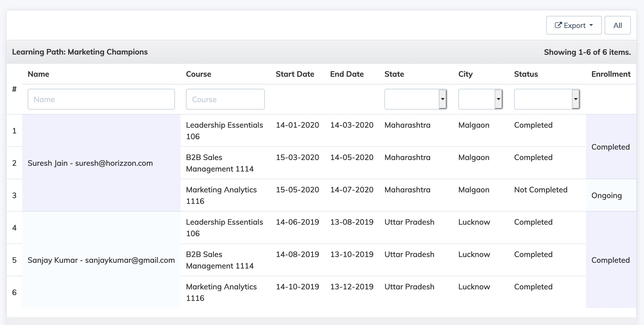Click Lucknow in row 6
The height and width of the screenshot is (325, 644).
(x=474, y=287)
